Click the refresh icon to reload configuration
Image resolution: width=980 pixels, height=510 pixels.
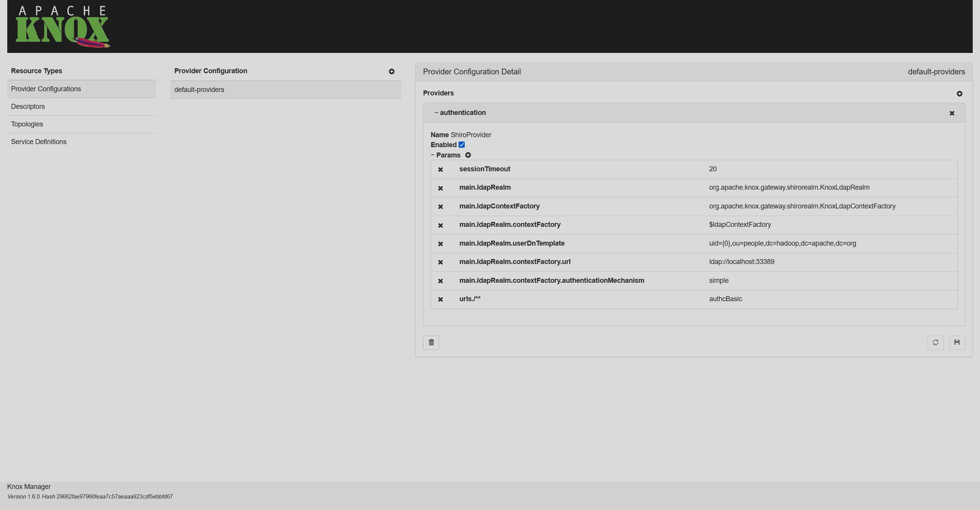tap(935, 343)
